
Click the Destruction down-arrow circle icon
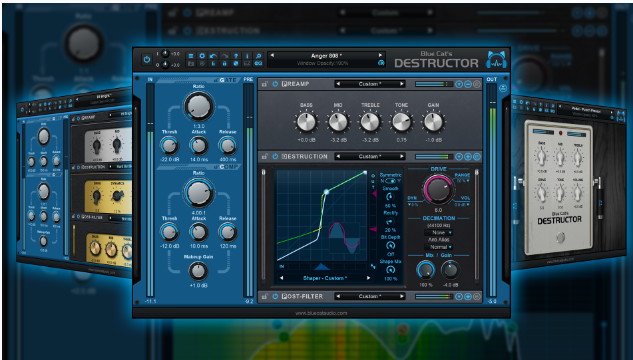click(x=459, y=156)
